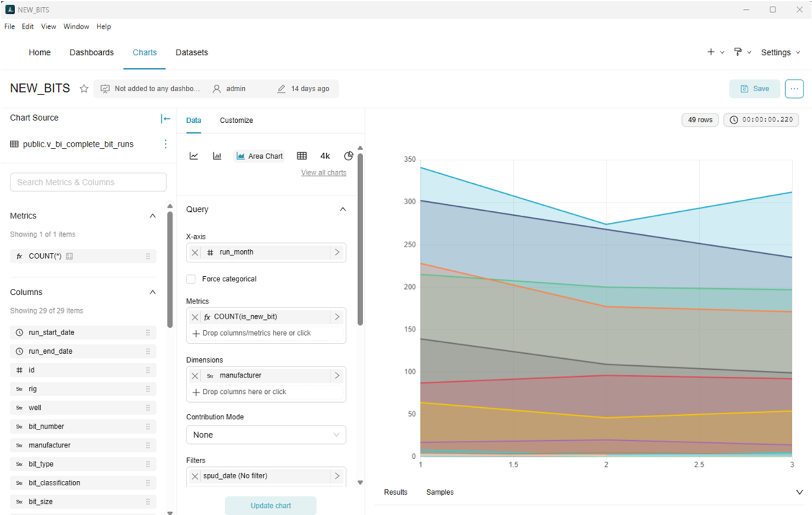The image size is (812, 515).
Task: Go to the Datasets tab
Action: [x=191, y=52]
